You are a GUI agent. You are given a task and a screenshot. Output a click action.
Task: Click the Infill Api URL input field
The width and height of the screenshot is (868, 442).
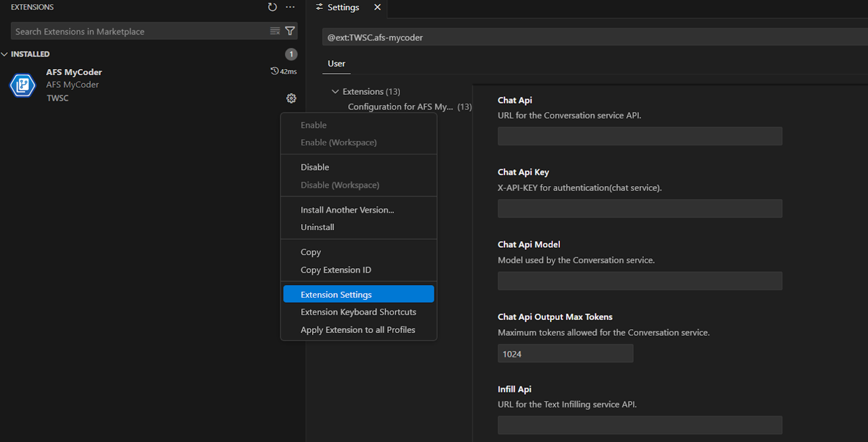(x=640, y=425)
